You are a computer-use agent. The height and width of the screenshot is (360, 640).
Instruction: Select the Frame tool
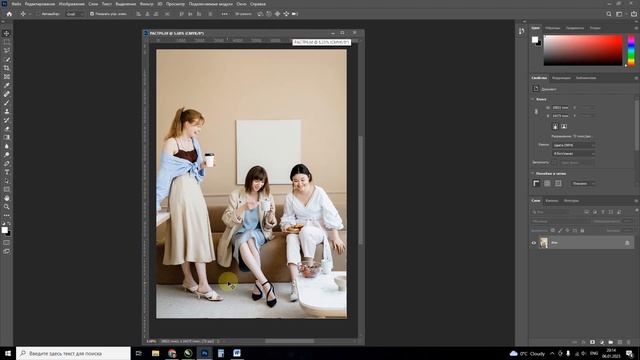point(7,76)
